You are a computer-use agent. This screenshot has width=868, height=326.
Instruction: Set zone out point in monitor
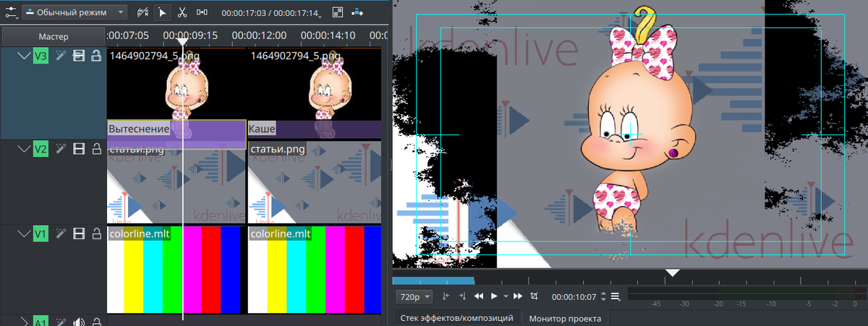coord(461,296)
